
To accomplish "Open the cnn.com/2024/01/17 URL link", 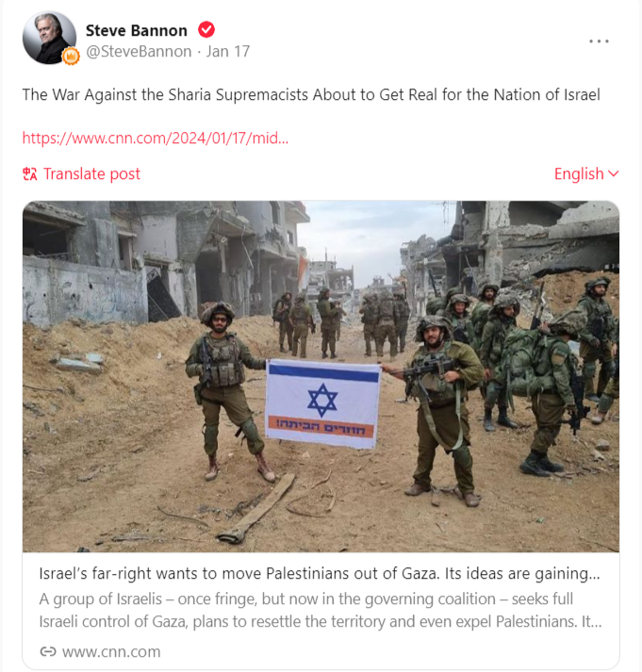I will tap(156, 138).
